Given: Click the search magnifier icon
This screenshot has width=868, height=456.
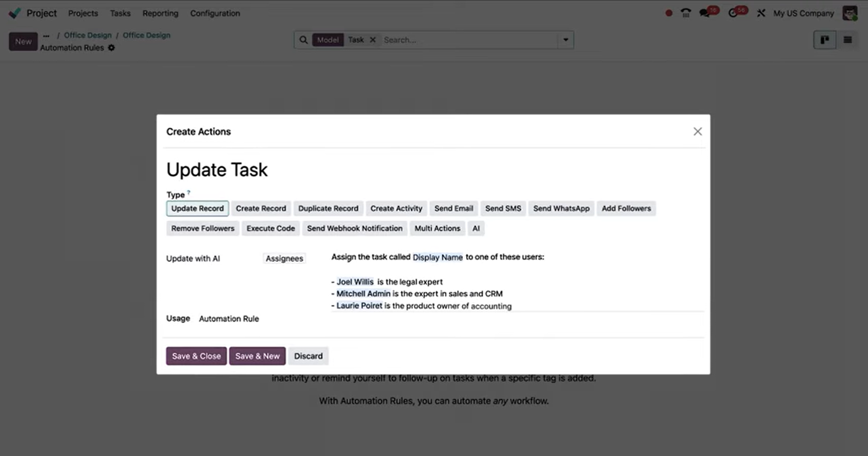Looking at the screenshot, I should pyautogui.click(x=304, y=40).
